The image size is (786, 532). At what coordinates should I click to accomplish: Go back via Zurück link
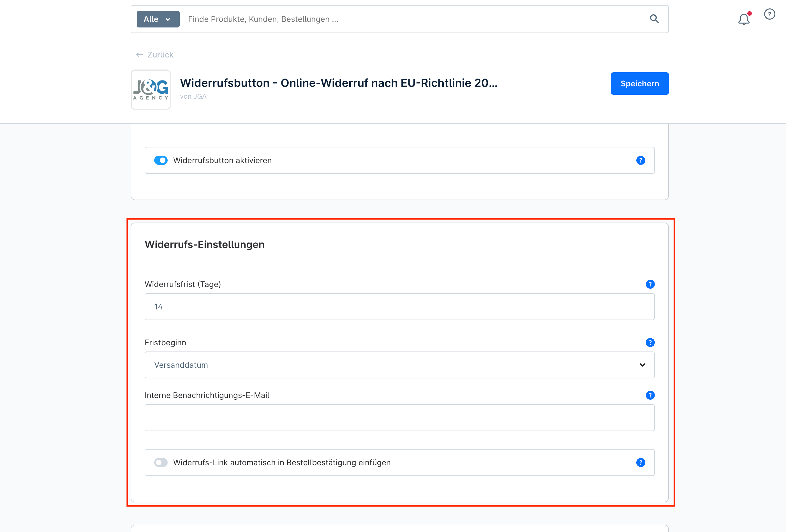[x=155, y=55]
